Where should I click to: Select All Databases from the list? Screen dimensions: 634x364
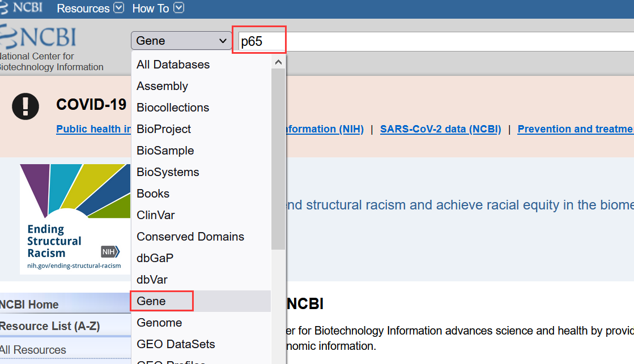(173, 65)
